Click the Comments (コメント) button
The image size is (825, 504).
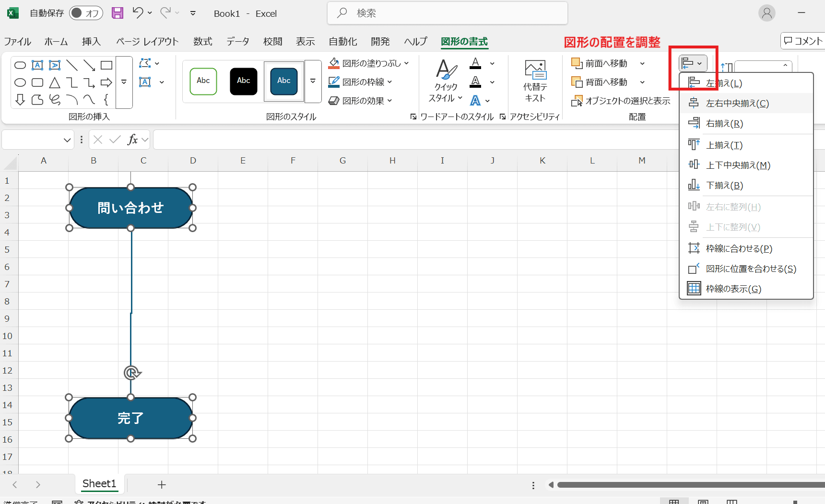click(803, 41)
